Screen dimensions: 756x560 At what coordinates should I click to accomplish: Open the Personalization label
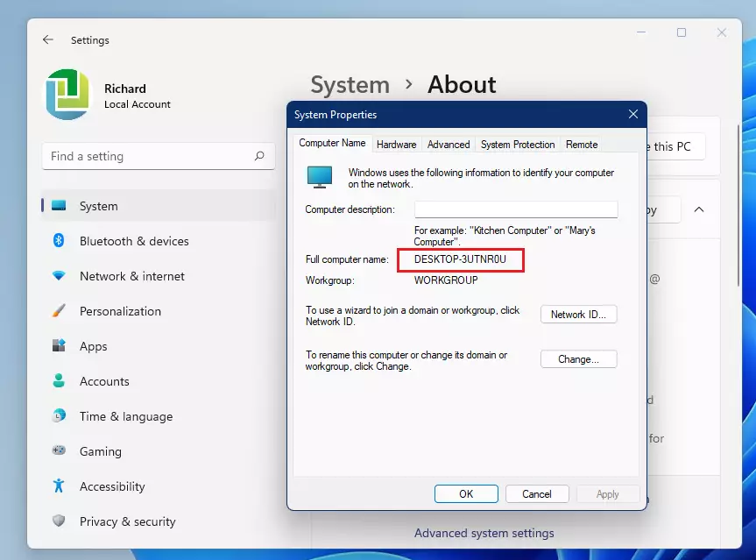(120, 311)
